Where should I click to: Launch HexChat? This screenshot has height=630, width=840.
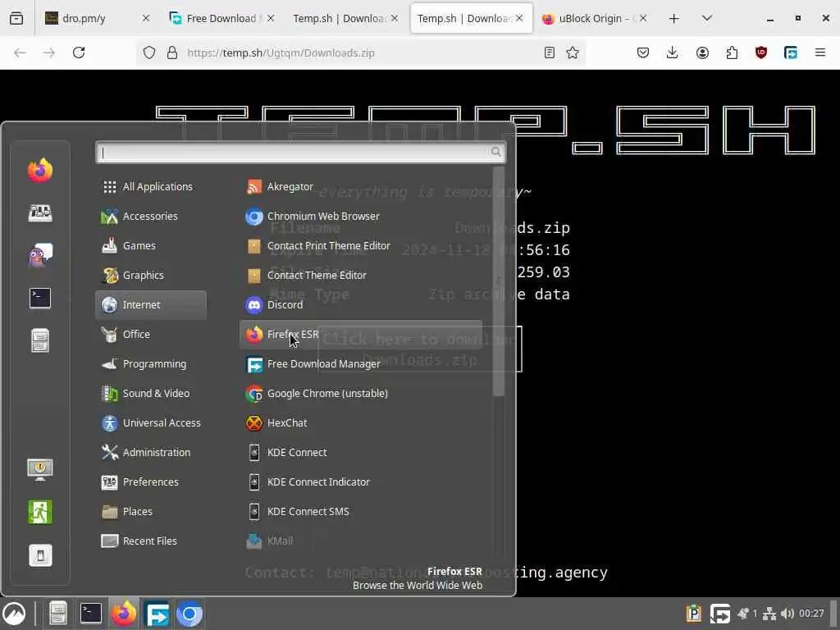tap(361, 422)
